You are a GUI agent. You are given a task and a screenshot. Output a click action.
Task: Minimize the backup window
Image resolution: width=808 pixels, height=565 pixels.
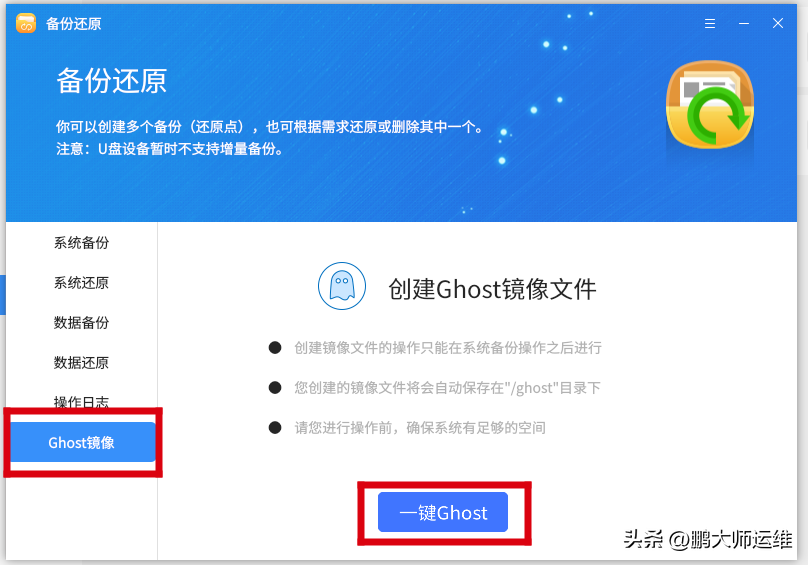(x=744, y=24)
